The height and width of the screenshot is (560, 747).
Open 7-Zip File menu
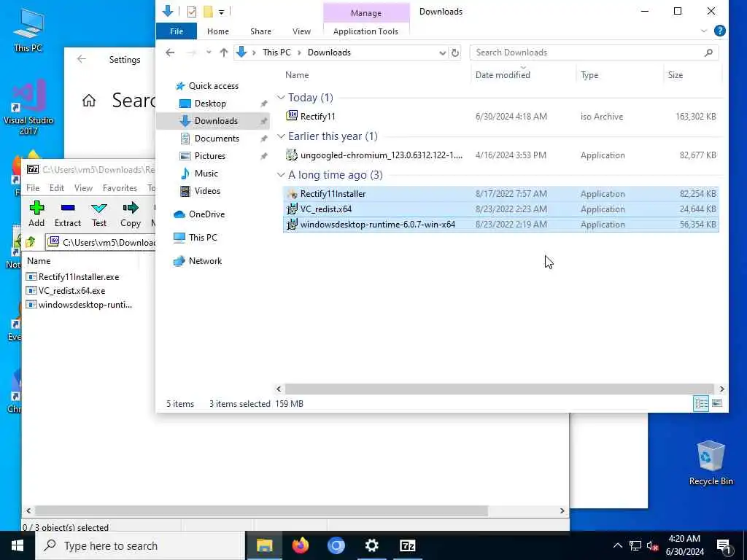click(x=33, y=188)
